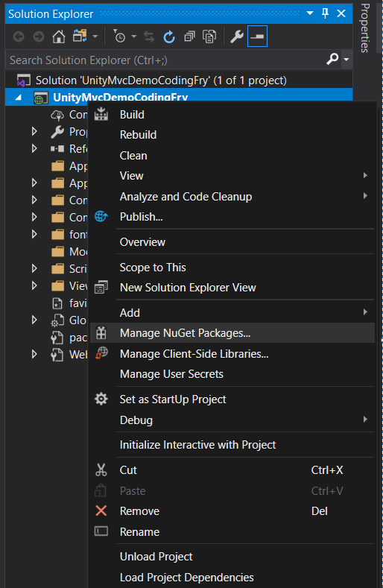Open the Debug submenu
Image resolution: width=383 pixels, height=588 pixels.
pos(232,420)
